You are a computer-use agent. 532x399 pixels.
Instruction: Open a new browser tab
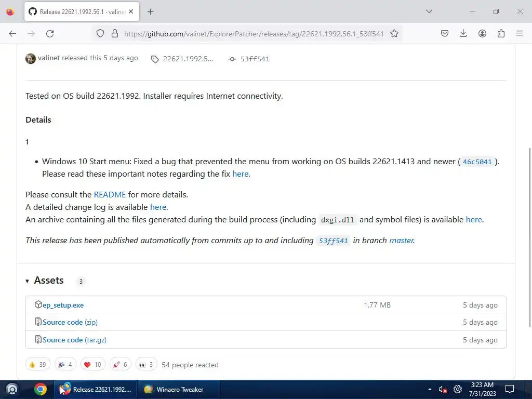150,12
